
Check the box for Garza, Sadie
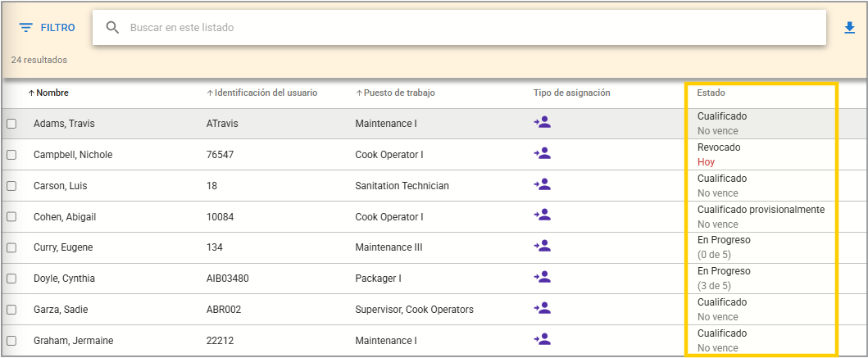tap(11, 310)
